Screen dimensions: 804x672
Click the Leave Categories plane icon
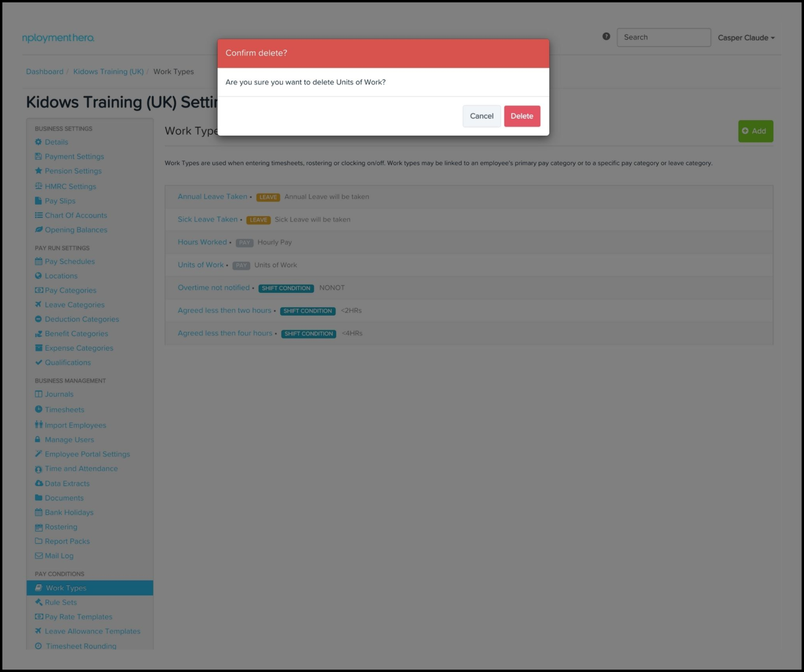click(38, 304)
